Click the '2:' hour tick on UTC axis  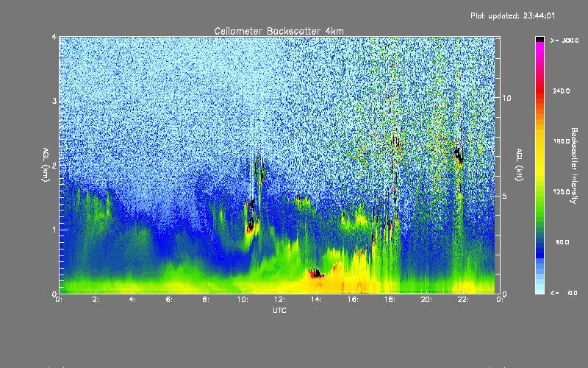pyautogui.click(x=96, y=300)
